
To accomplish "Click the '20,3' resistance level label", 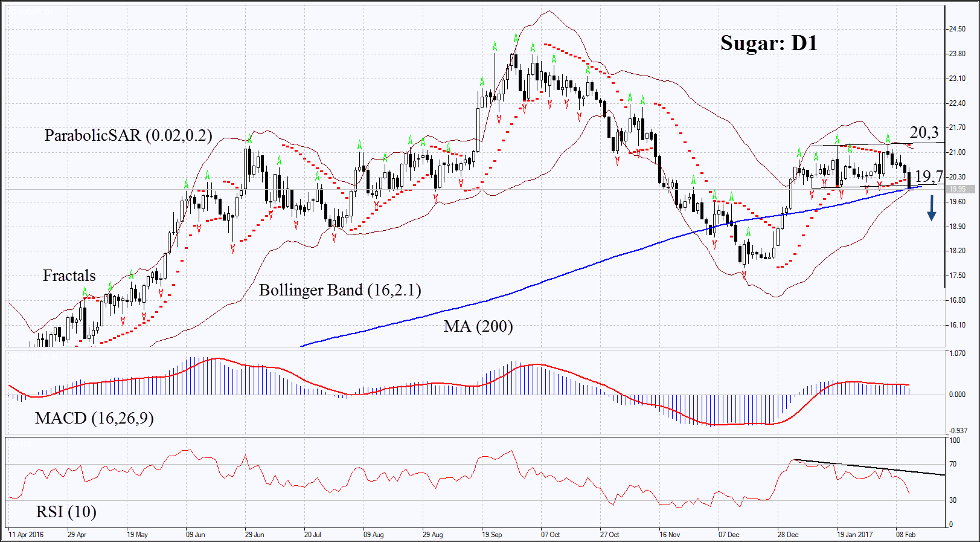I will click(924, 132).
